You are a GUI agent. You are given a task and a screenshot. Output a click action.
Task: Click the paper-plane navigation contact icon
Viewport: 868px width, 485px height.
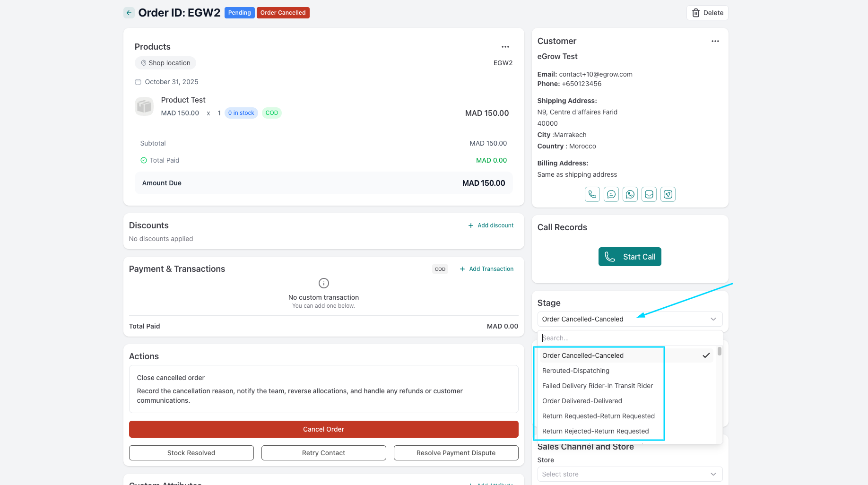(x=668, y=194)
